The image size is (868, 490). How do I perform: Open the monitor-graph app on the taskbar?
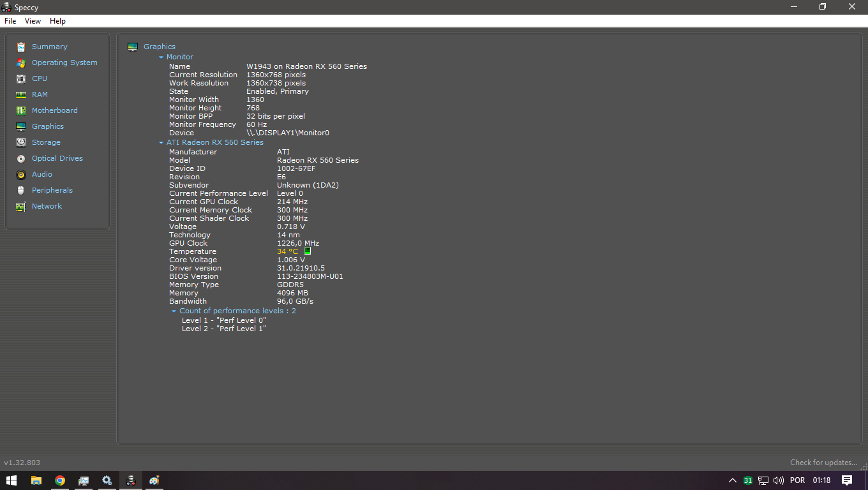pyautogui.click(x=84, y=480)
